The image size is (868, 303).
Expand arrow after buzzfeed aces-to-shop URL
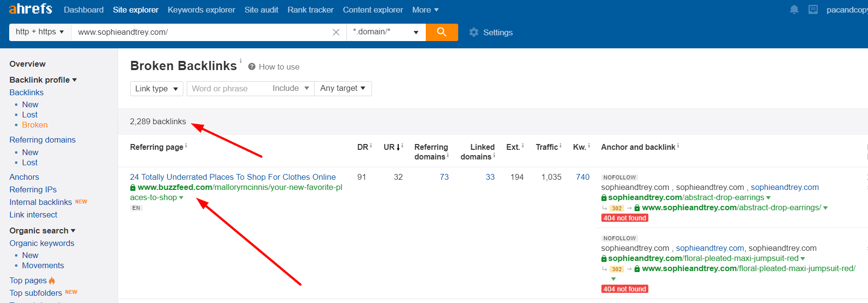(181, 198)
